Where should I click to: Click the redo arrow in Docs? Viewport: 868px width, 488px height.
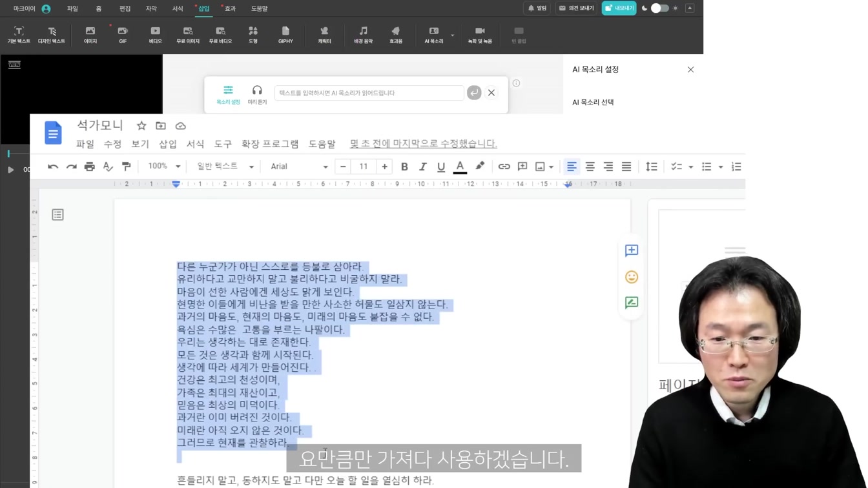[x=71, y=167]
